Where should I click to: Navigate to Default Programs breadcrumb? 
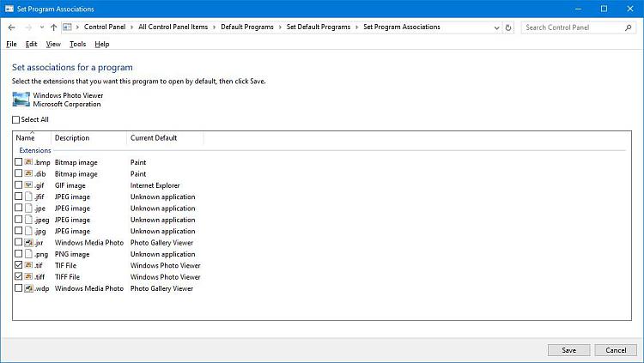coord(246,27)
